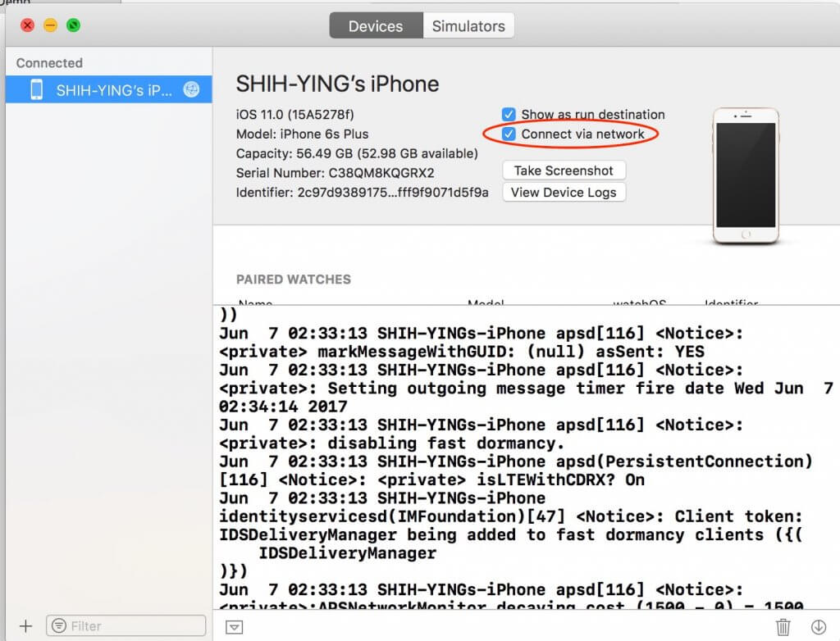Click the filter icon in search field

coord(59,625)
